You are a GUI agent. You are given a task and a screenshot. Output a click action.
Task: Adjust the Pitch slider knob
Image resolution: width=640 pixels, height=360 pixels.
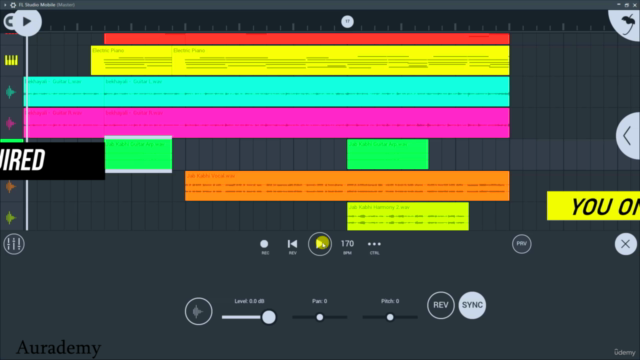point(390,317)
